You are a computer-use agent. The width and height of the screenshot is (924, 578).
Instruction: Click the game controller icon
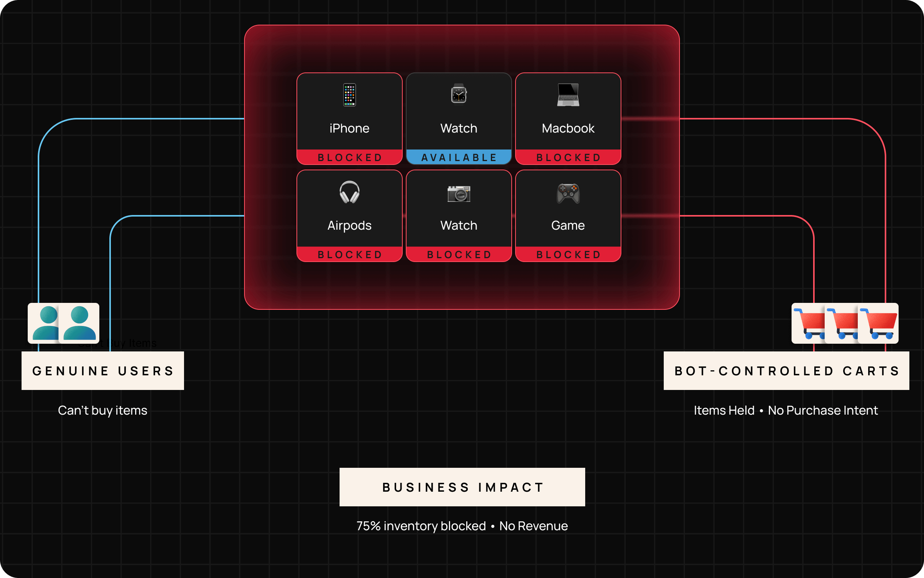point(568,193)
